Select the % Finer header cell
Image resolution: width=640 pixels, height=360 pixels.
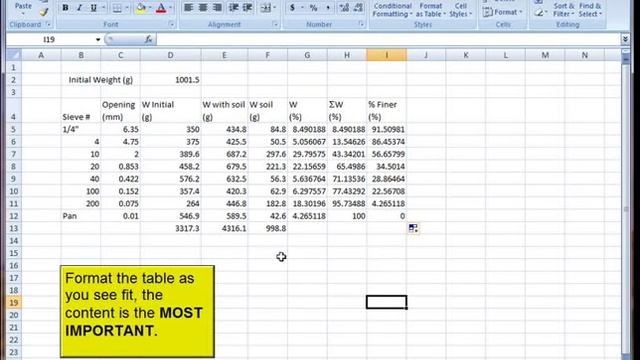[x=387, y=111]
